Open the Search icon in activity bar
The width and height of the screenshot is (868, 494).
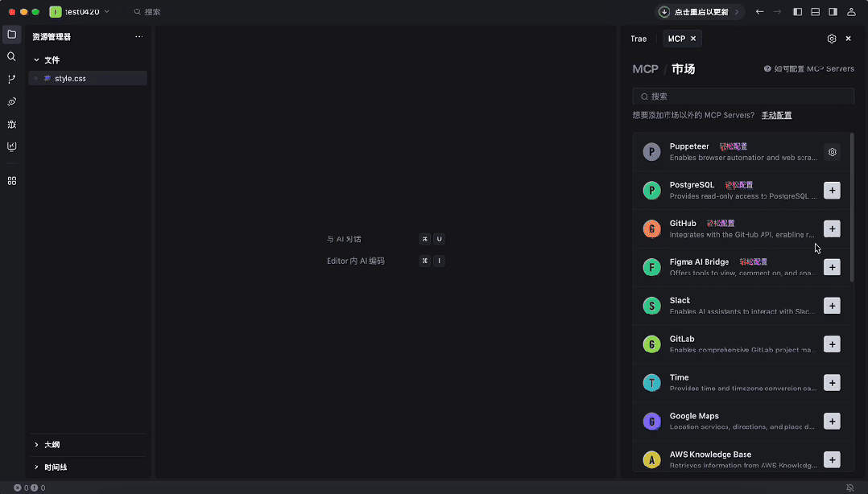tap(11, 56)
